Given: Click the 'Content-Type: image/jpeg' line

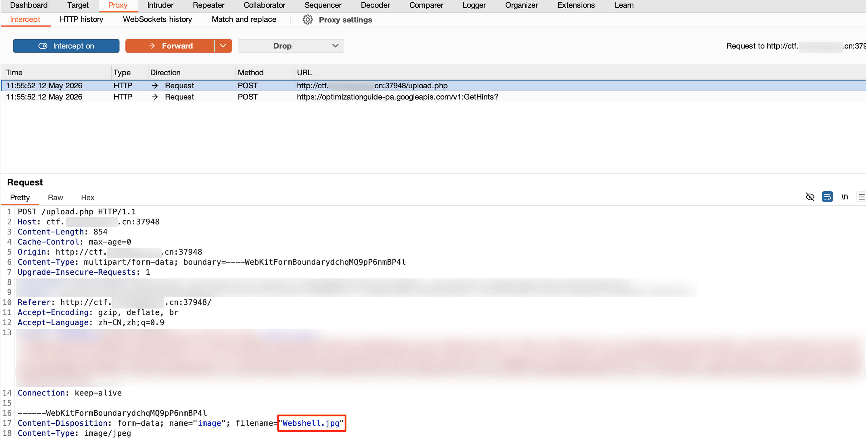Looking at the screenshot, I should [x=74, y=433].
